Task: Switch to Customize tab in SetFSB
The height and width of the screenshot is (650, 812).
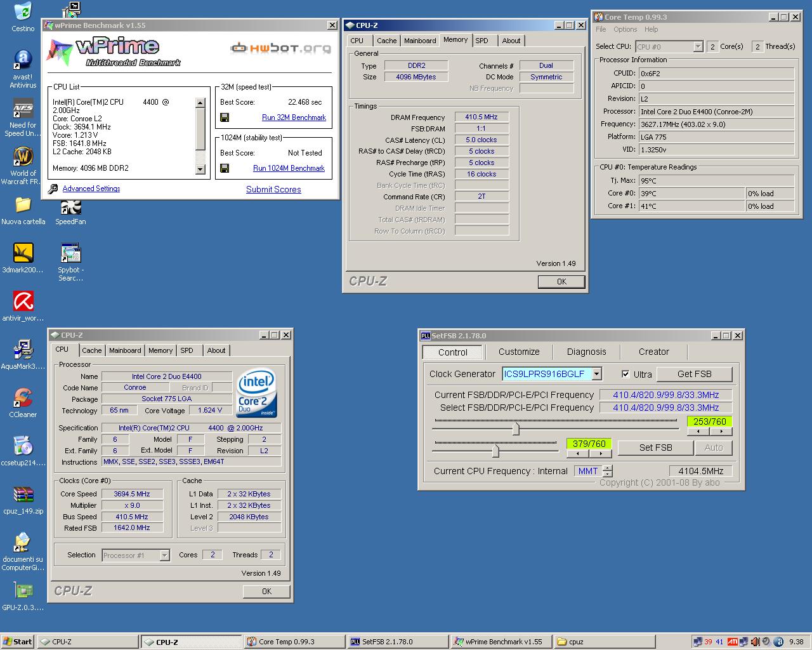Action: tap(519, 352)
